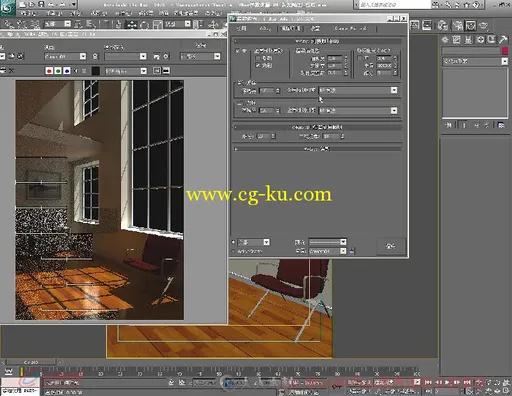Activate the Select Object arrow tool
This screenshot has height=396, width=512.
[78, 24]
